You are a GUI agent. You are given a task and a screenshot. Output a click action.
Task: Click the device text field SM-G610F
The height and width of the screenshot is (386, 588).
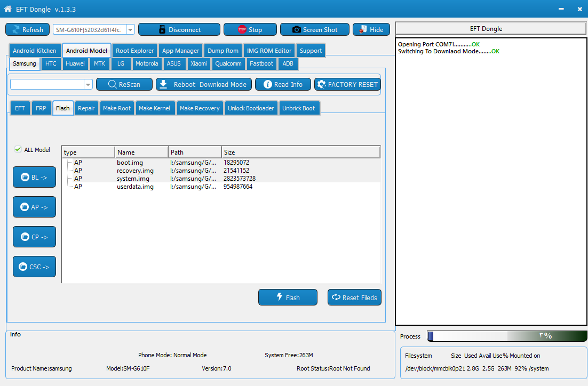click(x=89, y=30)
